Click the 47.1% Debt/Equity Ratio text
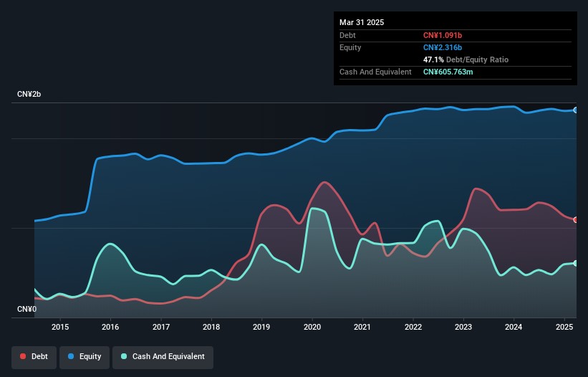This screenshot has width=588, height=377. 466,59
